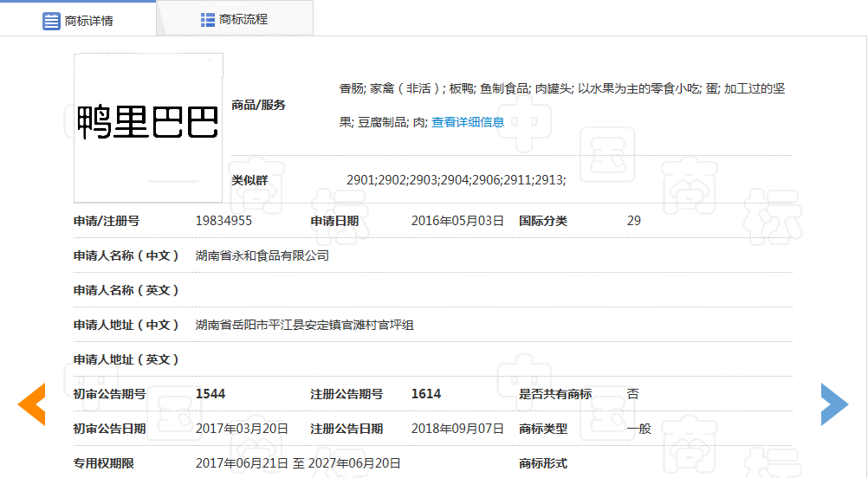868x478 pixels.
Task: Click the 注册公告期号 label
Action: click(x=347, y=394)
